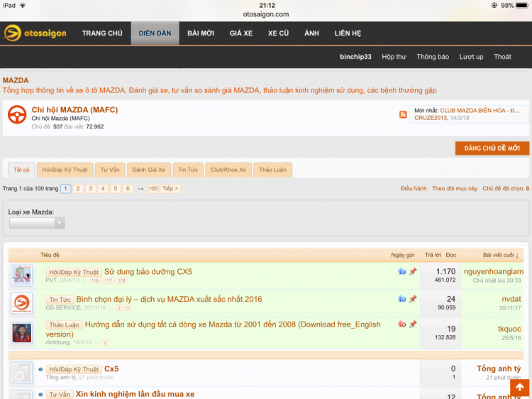
Task: Sort by Bài viết cuối column
Action: (501, 255)
